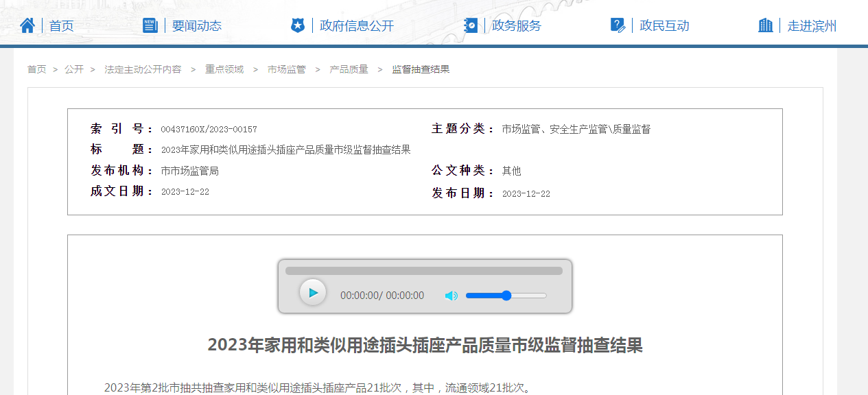Open 市场监管 breadcrumb link
Image resolution: width=868 pixels, height=395 pixels.
pos(287,69)
